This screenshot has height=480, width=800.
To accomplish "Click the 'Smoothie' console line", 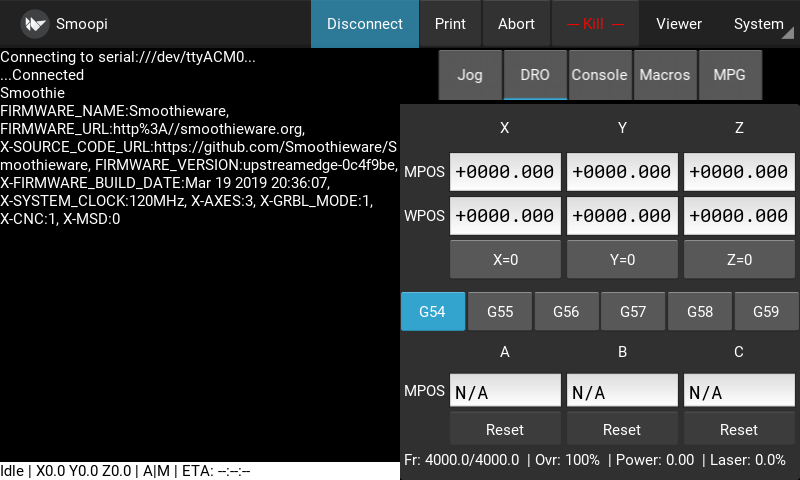I will pos(33,93).
